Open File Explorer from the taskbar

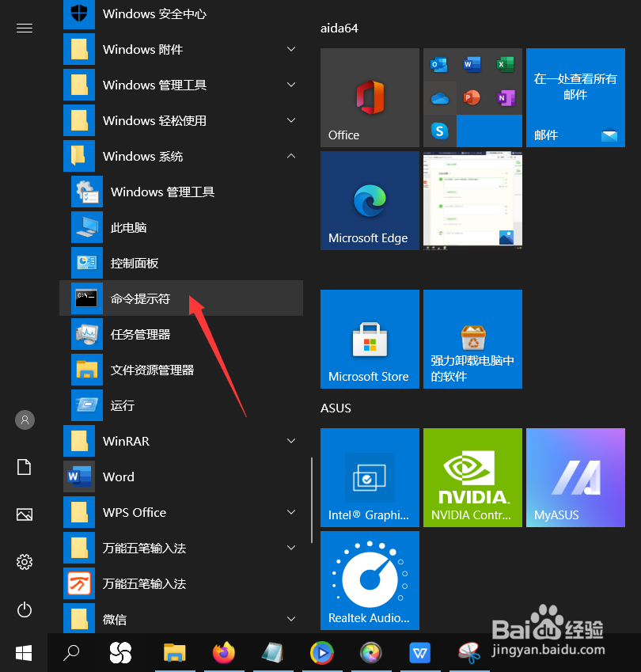point(175,653)
